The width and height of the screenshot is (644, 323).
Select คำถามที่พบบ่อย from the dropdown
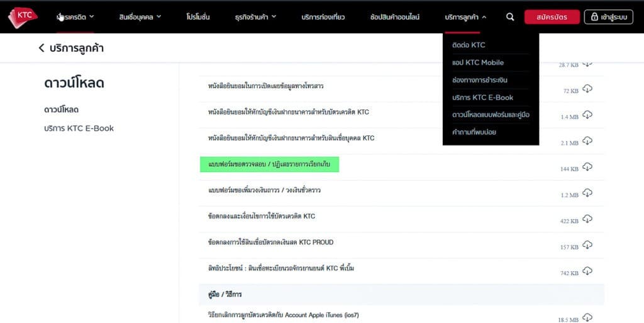(x=474, y=132)
